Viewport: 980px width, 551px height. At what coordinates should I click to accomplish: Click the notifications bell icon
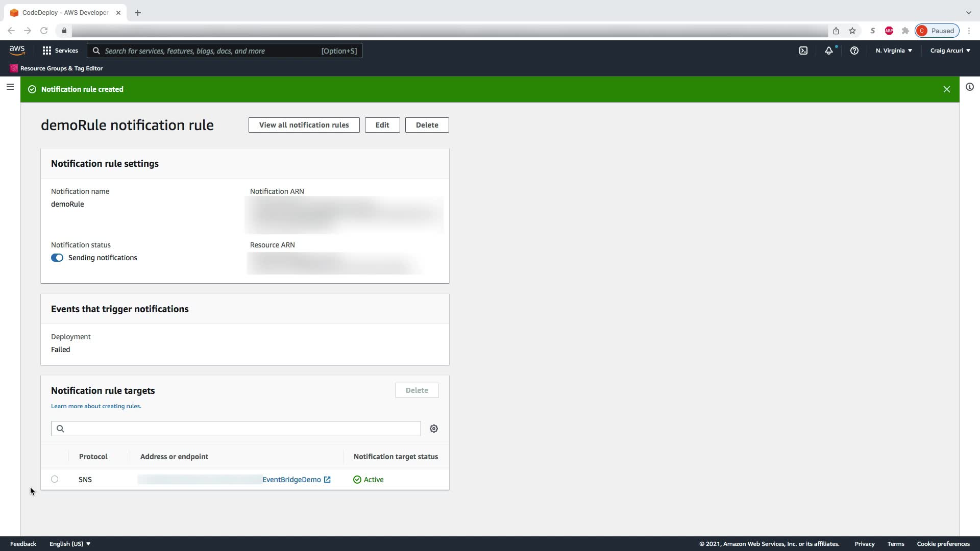(x=829, y=51)
